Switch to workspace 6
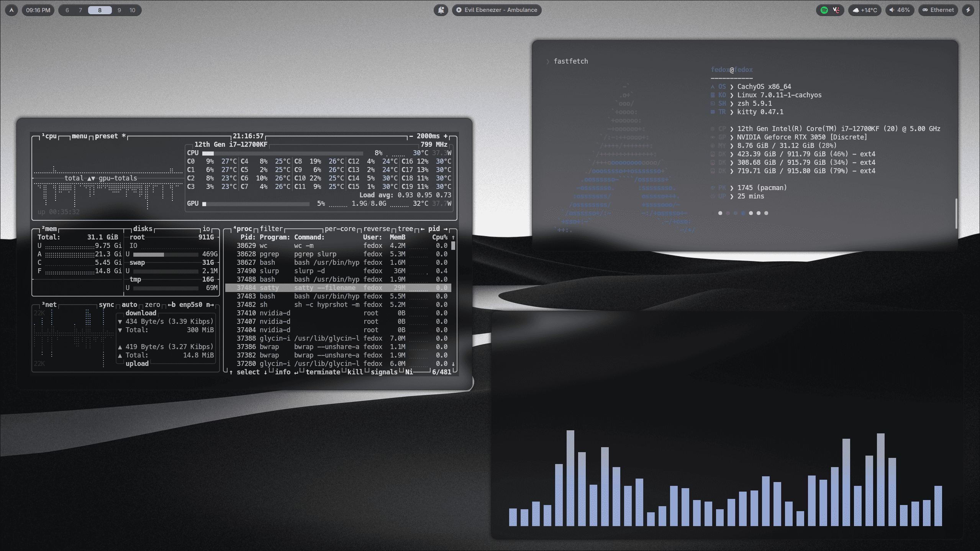 (x=67, y=10)
